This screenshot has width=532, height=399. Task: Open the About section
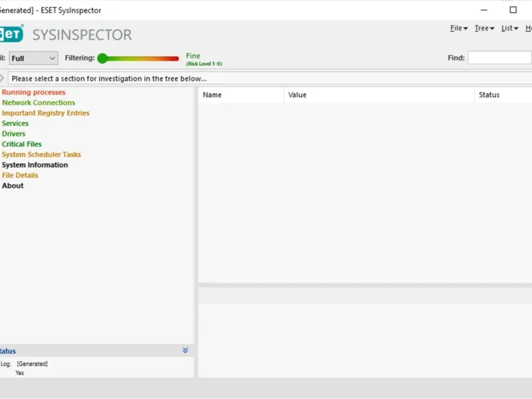pyautogui.click(x=13, y=186)
